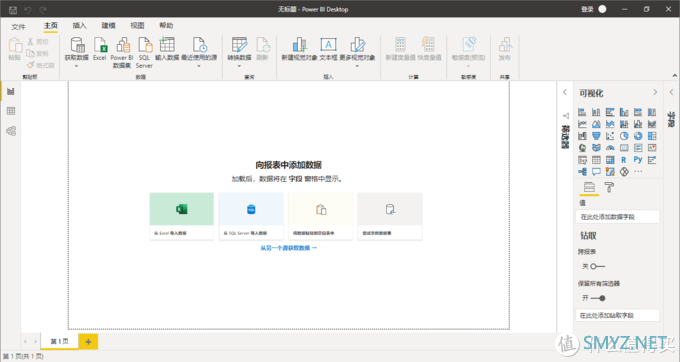Select the Python visual
Image resolution: width=680 pixels, height=362 pixels.
tap(638, 160)
